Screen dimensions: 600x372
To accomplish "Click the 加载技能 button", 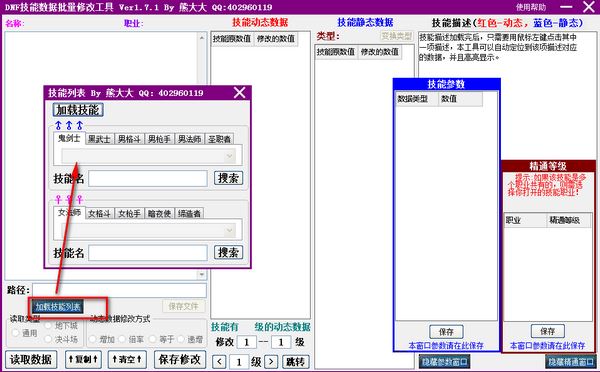I will pyautogui.click(x=78, y=110).
